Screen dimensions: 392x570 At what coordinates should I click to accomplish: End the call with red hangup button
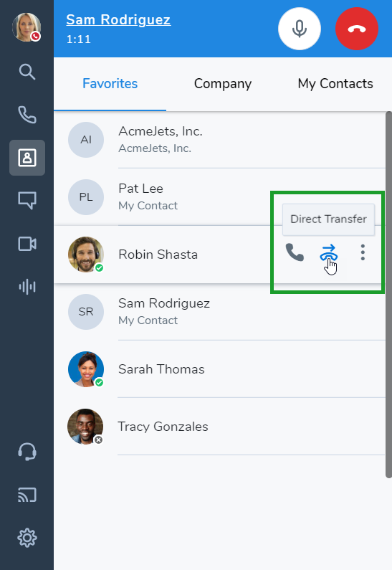click(x=357, y=29)
